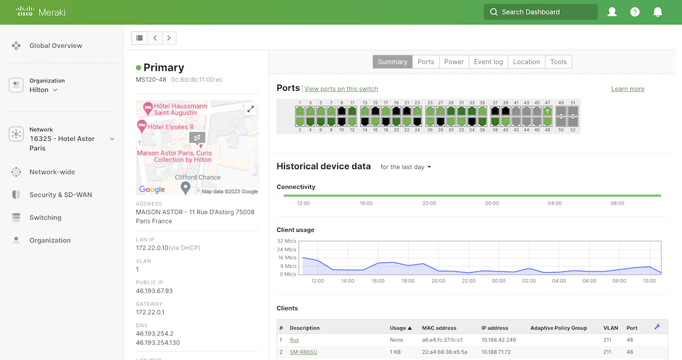The image size is (682, 360).
Task: Click IP address 10.188.42.249 in clients table
Action: tap(498, 340)
